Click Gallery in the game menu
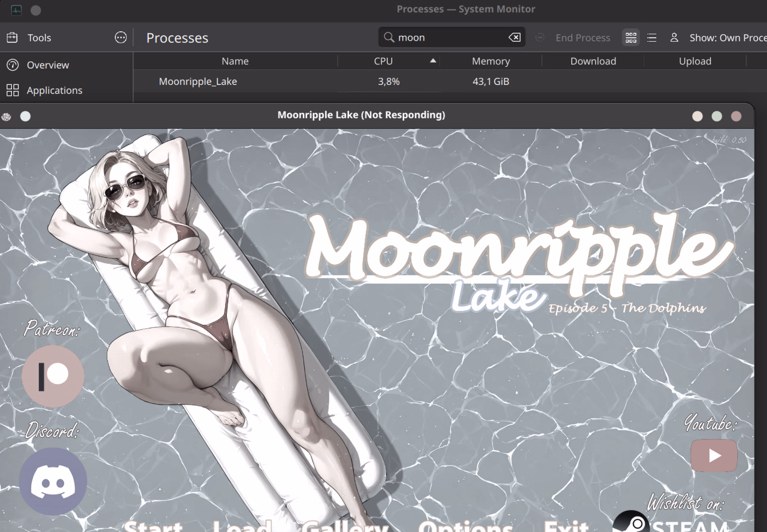Viewport: 767px width, 532px height. (344, 526)
